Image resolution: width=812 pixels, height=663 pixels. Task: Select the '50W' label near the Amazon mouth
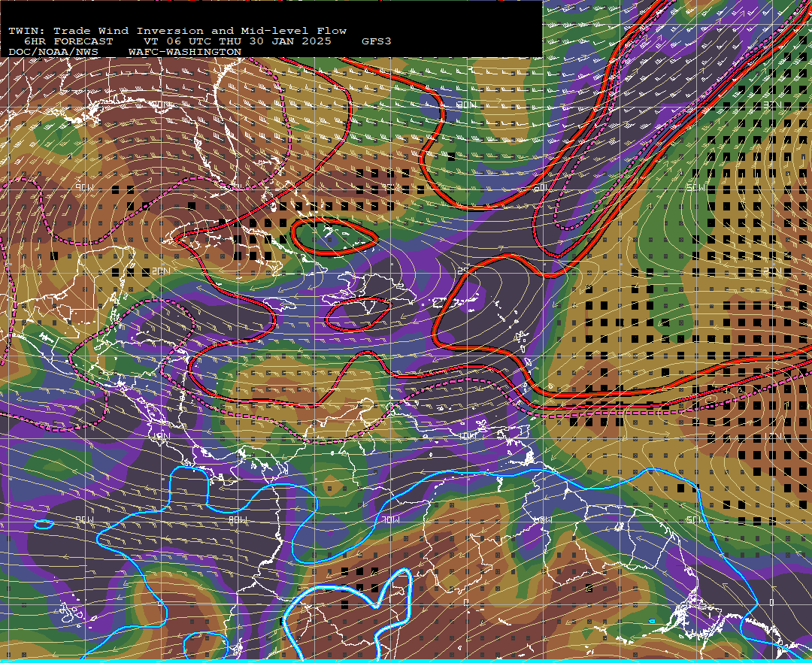[696, 519]
